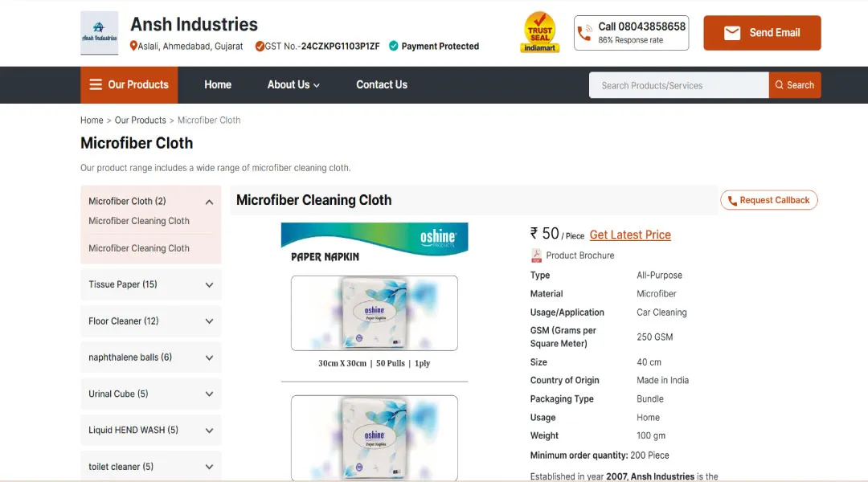Screen dimensions: 868x482
Task: Click the Search button
Action: [795, 84]
